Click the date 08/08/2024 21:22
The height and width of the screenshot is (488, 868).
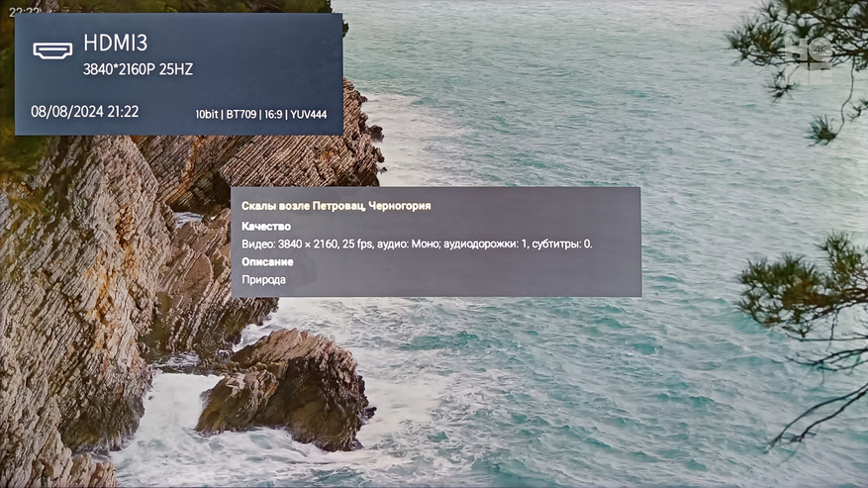pos(85,112)
